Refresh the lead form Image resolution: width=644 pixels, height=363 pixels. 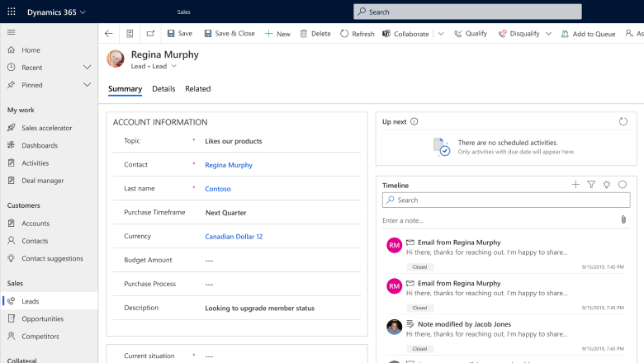[x=358, y=34]
